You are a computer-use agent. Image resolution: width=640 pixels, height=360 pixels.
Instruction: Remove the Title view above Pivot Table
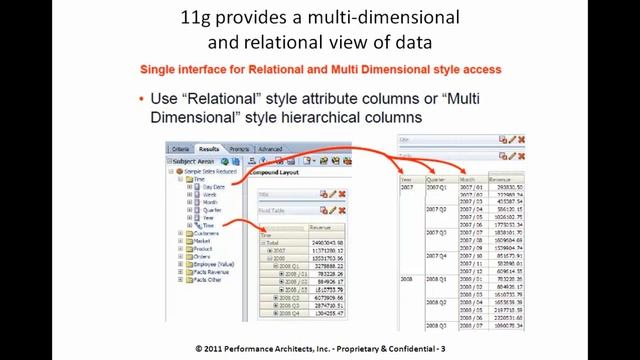(x=342, y=194)
